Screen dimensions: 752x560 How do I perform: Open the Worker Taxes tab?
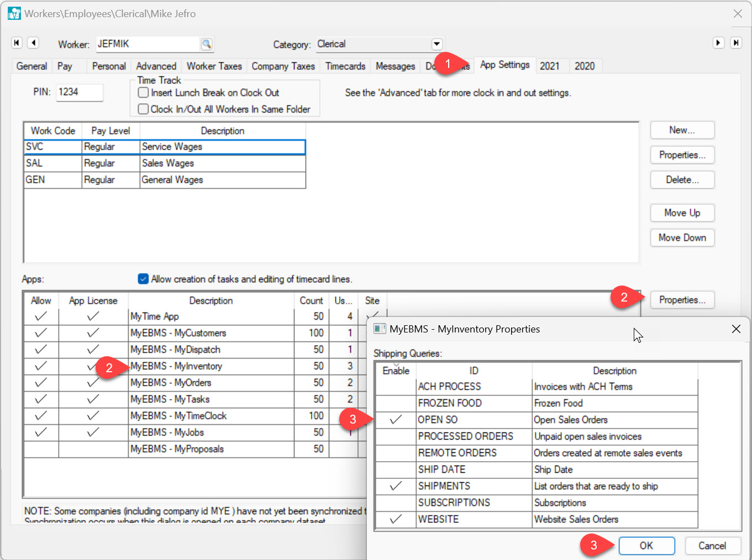pos(214,66)
